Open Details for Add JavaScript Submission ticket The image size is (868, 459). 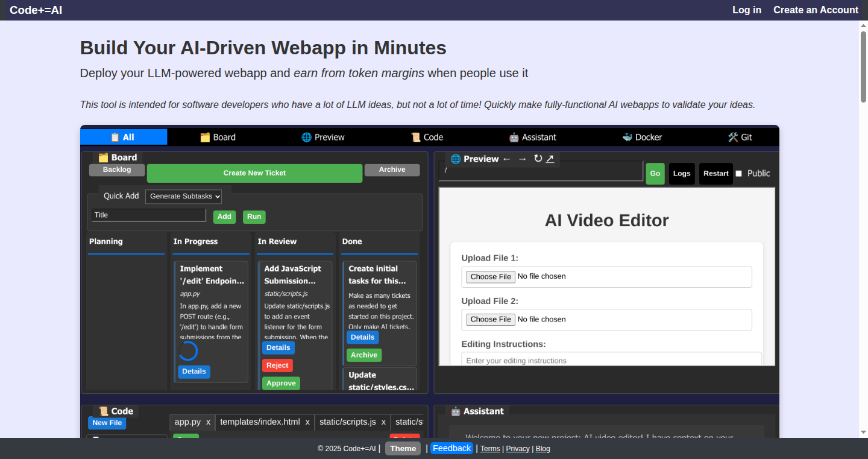[278, 348]
